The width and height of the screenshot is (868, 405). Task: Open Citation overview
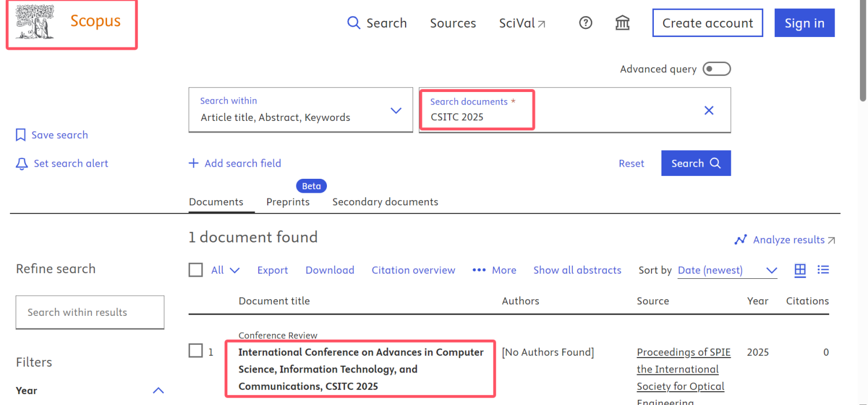[x=413, y=270]
